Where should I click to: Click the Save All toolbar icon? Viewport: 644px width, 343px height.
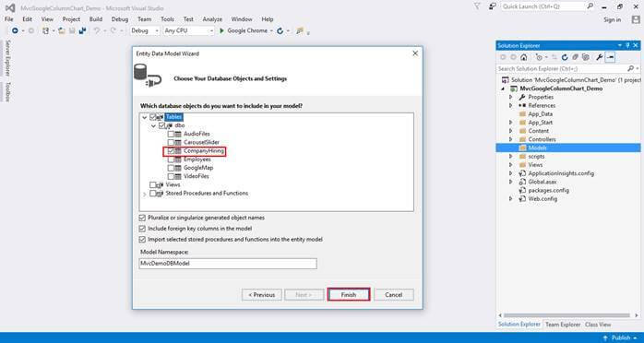point(82,30)
